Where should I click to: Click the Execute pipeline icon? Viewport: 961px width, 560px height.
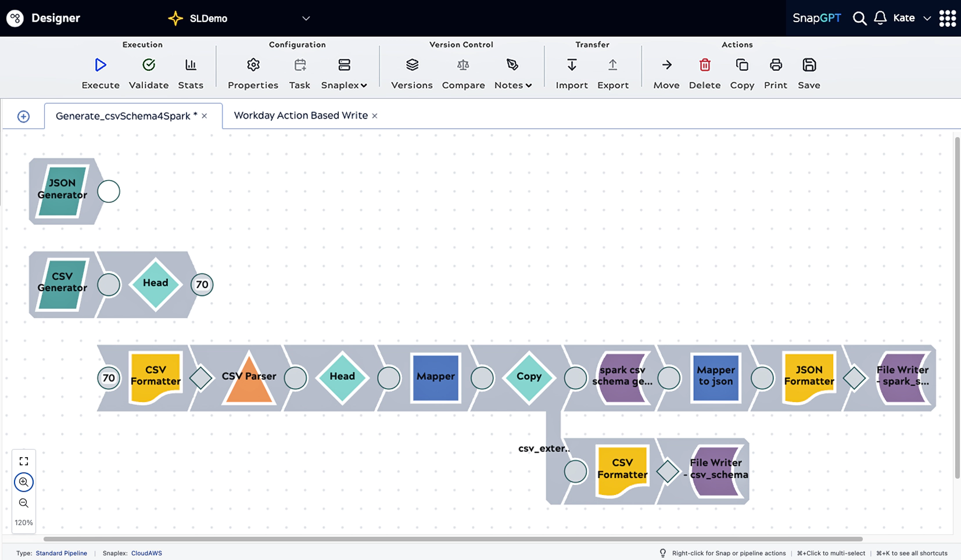click(101, 64)
